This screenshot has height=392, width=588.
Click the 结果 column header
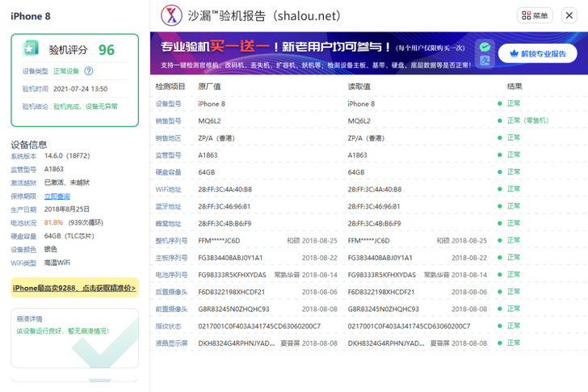pyautogui.click(x=514, y=86)
